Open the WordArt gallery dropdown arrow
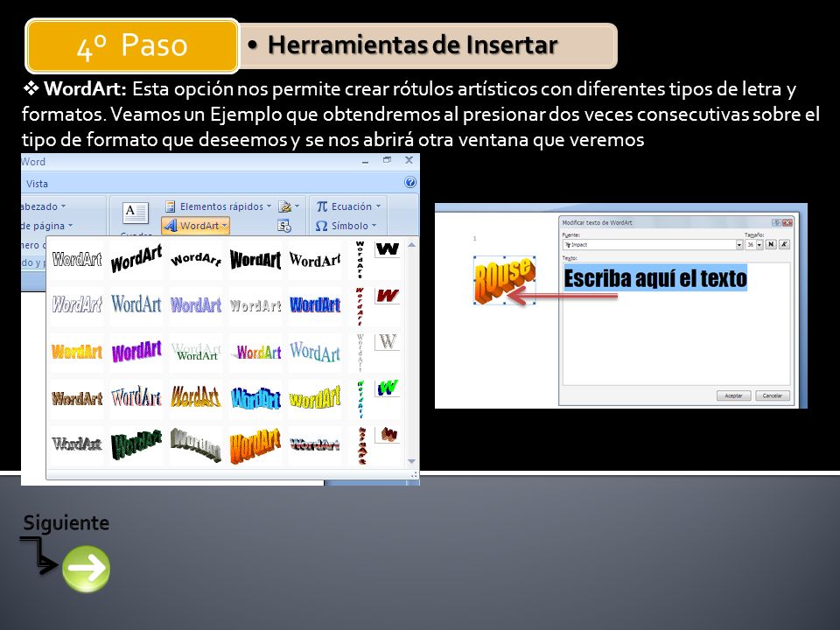Viewport: 840px width, 630px height. pos(225,226)
